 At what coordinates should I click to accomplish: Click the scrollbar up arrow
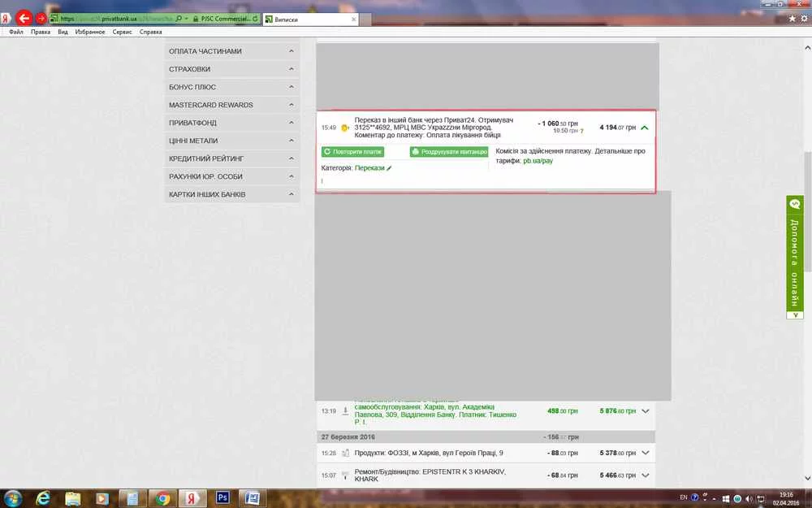[x=807, y=48]
